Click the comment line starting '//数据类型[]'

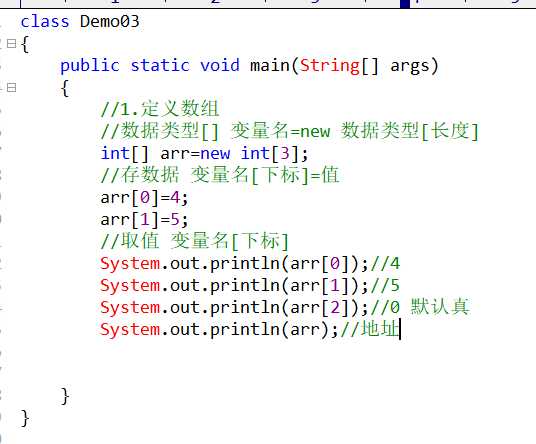(x=289, y=131)
